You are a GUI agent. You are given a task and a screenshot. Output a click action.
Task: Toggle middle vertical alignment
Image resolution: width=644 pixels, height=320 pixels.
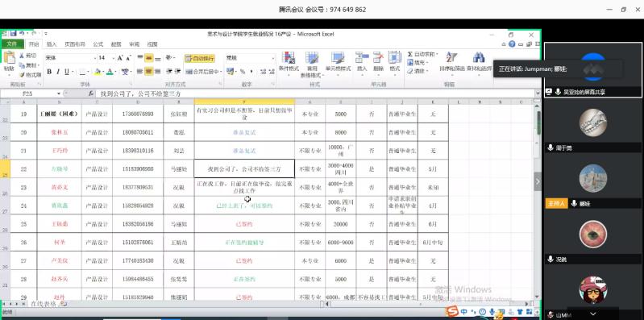(x=148, y=58)
